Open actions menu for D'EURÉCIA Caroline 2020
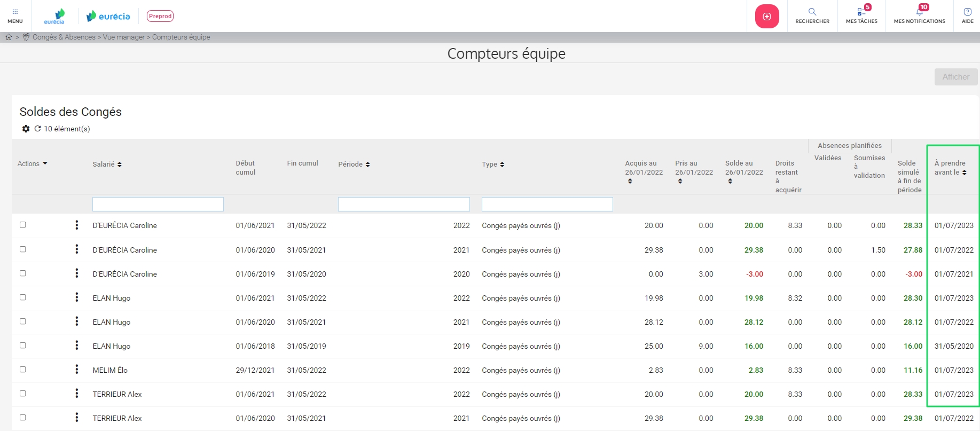 (x=77, y=273)
